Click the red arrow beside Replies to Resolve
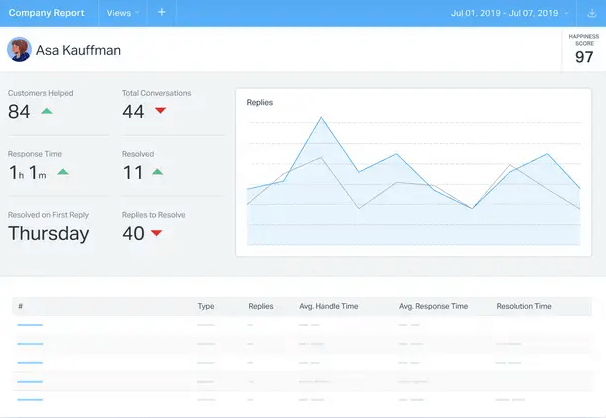The height and width of the screenshot is (418, 606). (157, 233)
